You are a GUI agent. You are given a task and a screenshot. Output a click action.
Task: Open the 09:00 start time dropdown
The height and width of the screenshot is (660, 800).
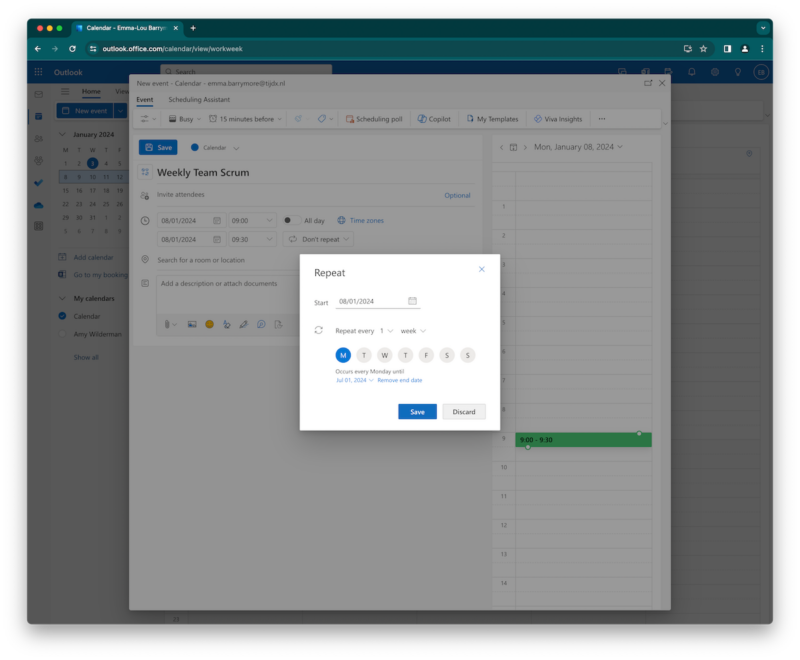point(252,220)
